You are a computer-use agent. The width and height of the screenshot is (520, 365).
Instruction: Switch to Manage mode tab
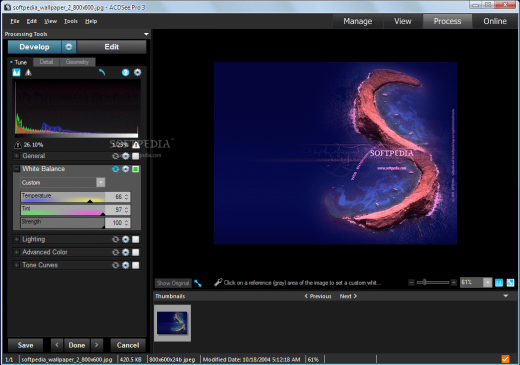358,21
